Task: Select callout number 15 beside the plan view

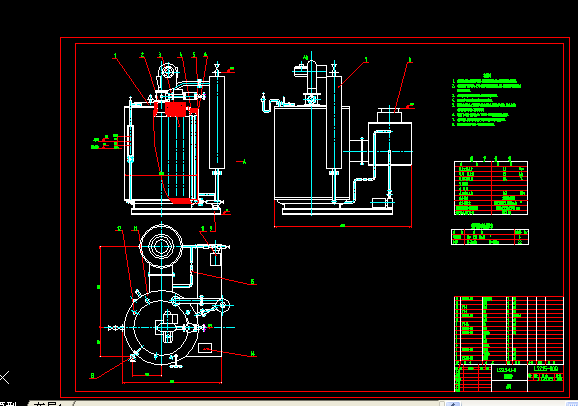Action: (x=253, y=282)
